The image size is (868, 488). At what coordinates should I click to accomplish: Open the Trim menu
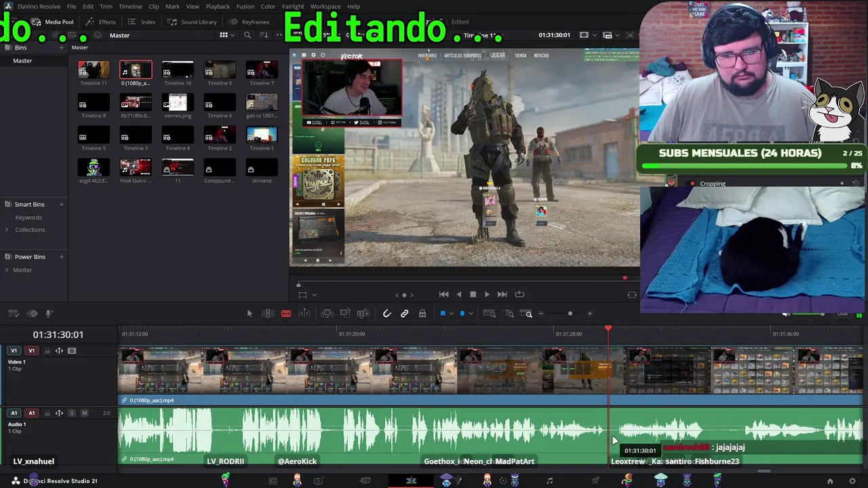click(106, 6)
